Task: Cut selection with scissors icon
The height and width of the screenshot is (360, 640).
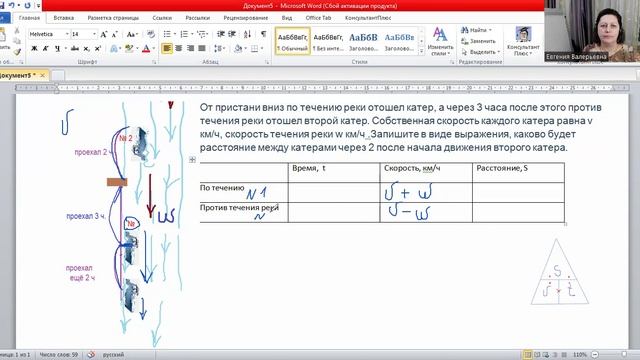Action: (x=17, y=31)
